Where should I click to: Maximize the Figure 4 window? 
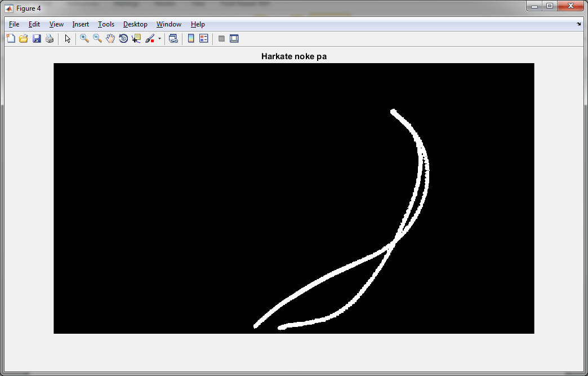click(549, 6)
